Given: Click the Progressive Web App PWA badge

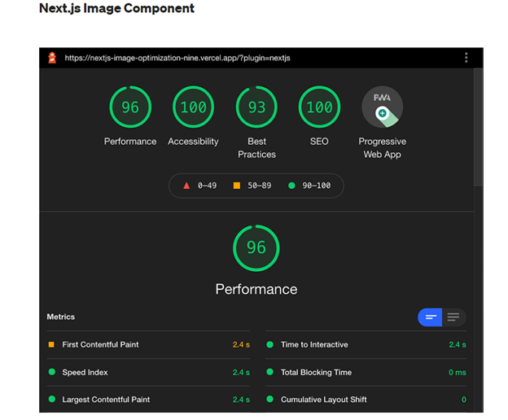Looking at the screenshot, I should 383,107.
